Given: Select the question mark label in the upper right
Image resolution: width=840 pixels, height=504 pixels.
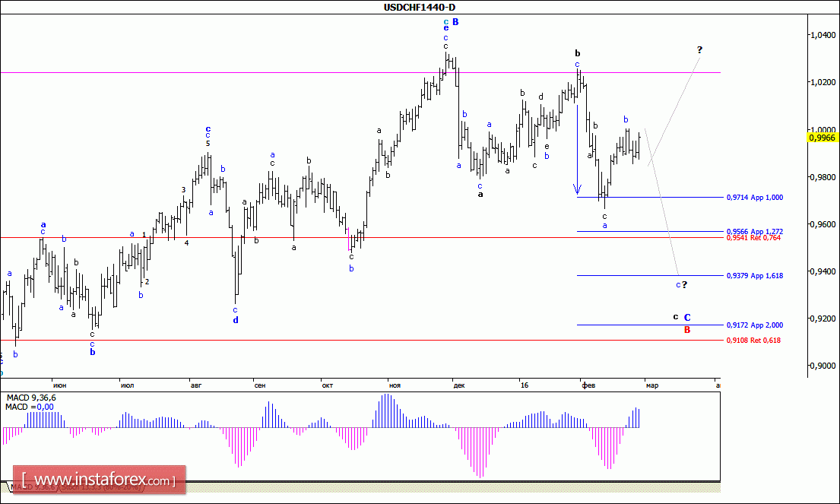Looking at the screenshot, I should coord(699,50).
